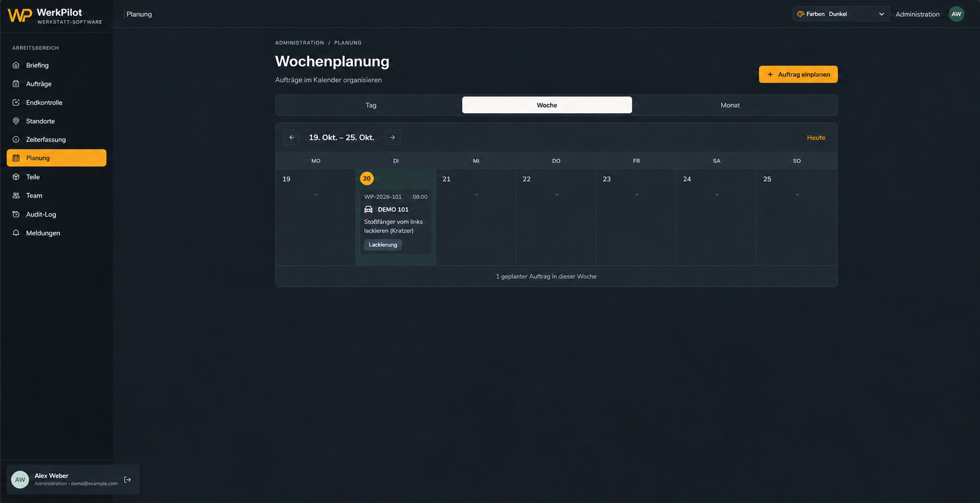Click the Administration breadcrumb link
The image size is (980, 503).
point(299,43)
